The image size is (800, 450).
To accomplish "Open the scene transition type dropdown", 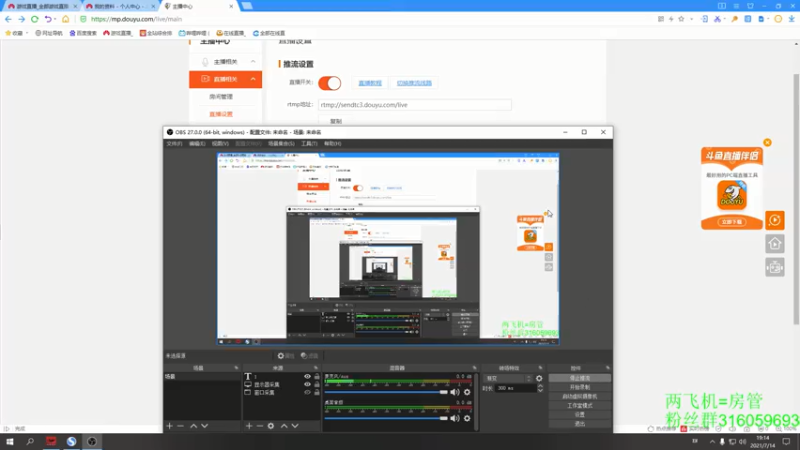I will pyautogui.click(x=508, y=379).
